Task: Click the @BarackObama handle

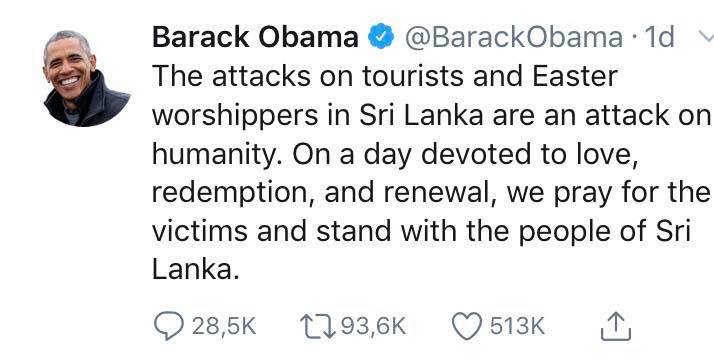Action: pyautogui.click(x=514, y=37)
